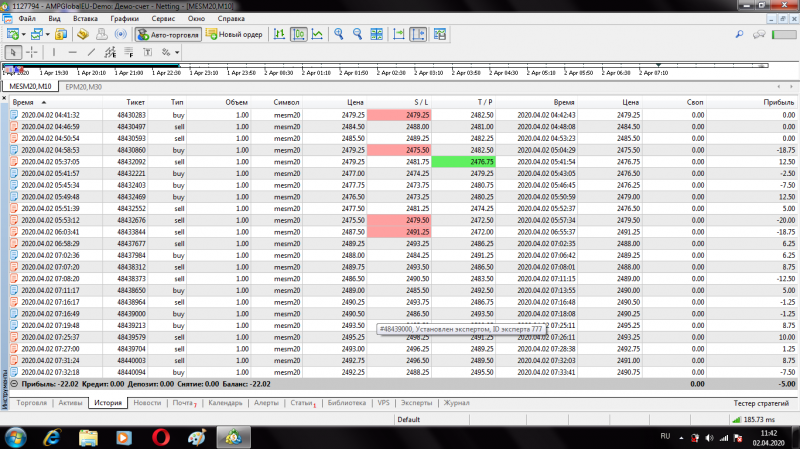The width and height of the screenshot is (800, 449).
Task: Open the Файл menu
Action: click(27, 18)
